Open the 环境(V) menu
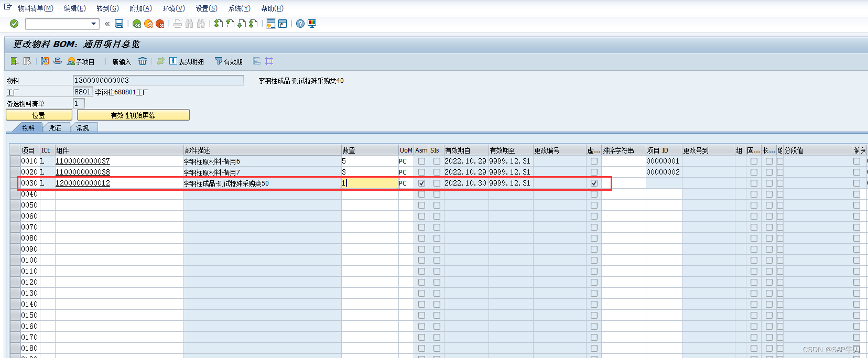 (x=173, y=8)
